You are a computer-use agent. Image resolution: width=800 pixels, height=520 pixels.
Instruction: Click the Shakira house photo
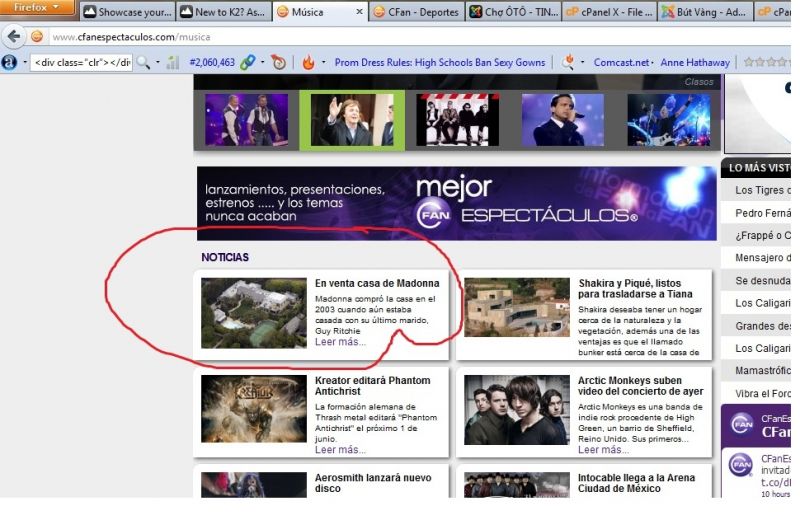click(517, 307)
